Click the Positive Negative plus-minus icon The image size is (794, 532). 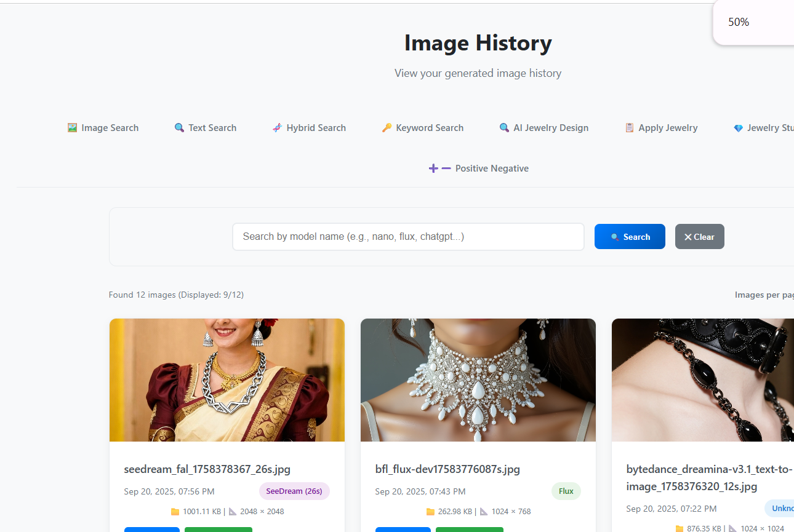coord(439,169)
